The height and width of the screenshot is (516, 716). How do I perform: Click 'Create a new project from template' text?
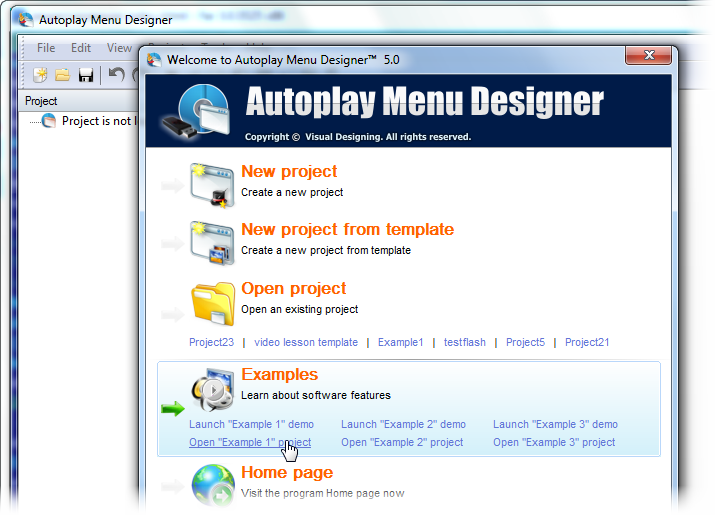pyautogui.click(x=326, y=250)
